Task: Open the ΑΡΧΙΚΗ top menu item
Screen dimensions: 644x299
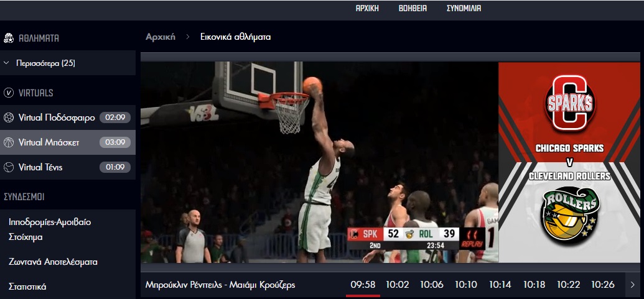Action: 367,8
